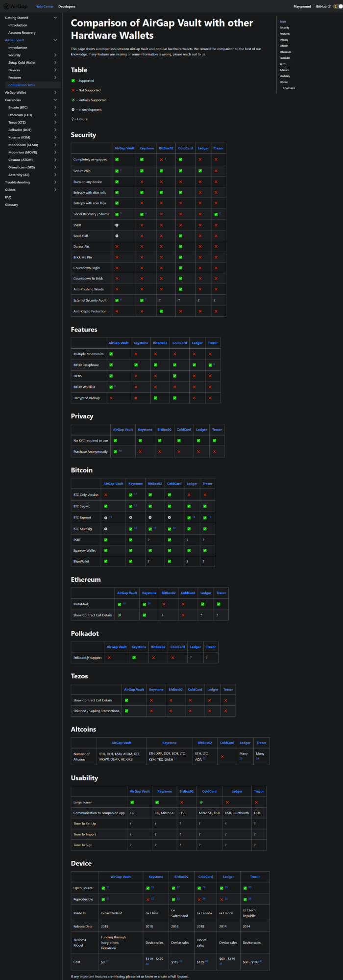This screenshot has height=980, width=343.
Task: Click in-development icon in SSKR row
Action: click(x=117, y=225)
